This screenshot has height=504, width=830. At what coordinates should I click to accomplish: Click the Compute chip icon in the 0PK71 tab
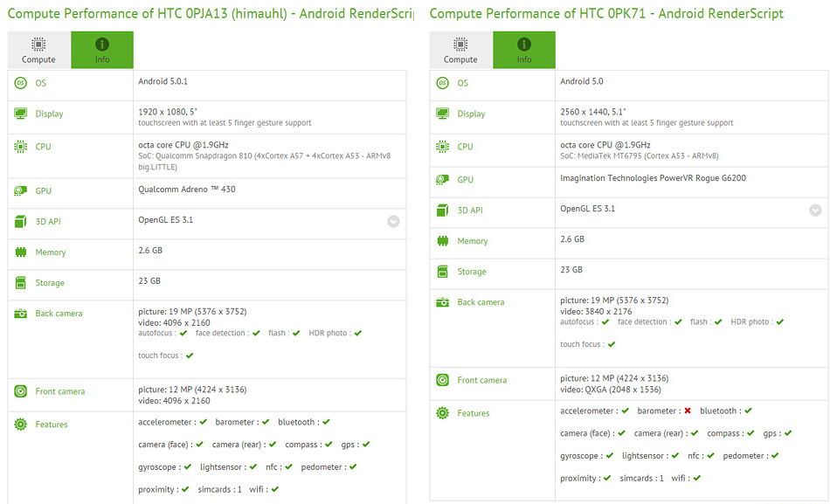pos(460,44)
